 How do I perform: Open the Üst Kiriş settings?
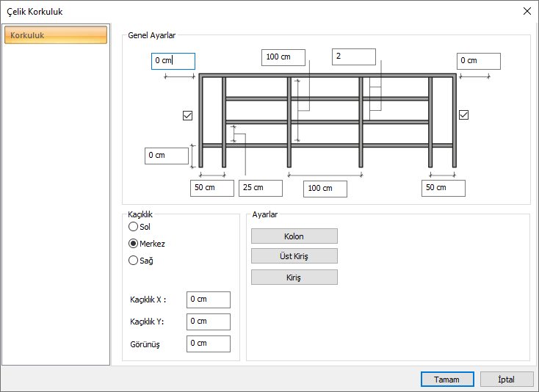pos(294,256)
